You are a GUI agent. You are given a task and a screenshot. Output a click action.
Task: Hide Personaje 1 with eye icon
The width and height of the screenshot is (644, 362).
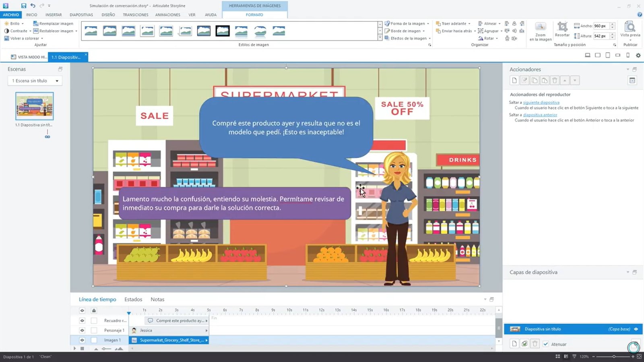[x=82, y=331]
